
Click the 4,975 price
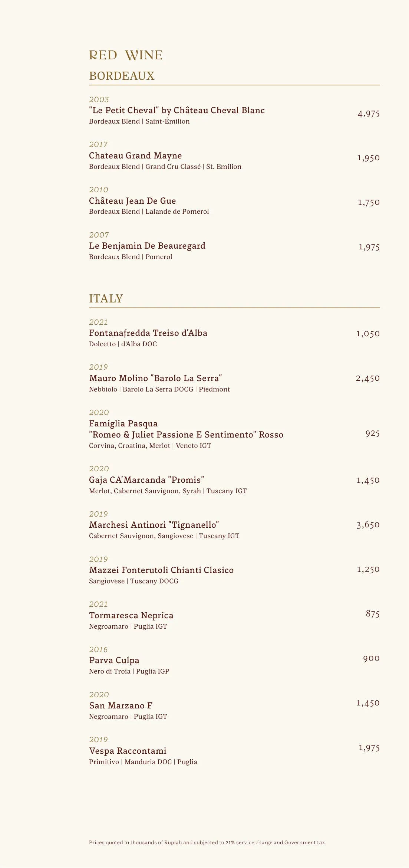(x=368, y=114)
